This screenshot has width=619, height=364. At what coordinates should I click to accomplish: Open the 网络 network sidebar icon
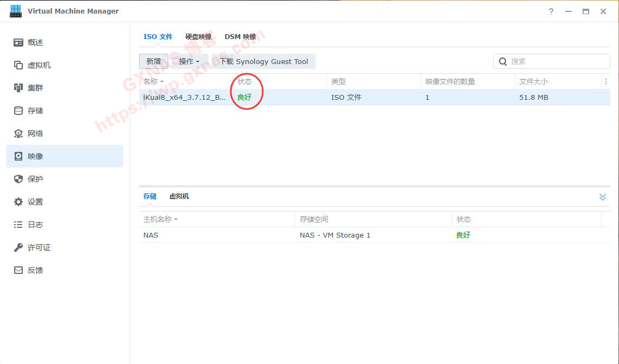point(18,133)
